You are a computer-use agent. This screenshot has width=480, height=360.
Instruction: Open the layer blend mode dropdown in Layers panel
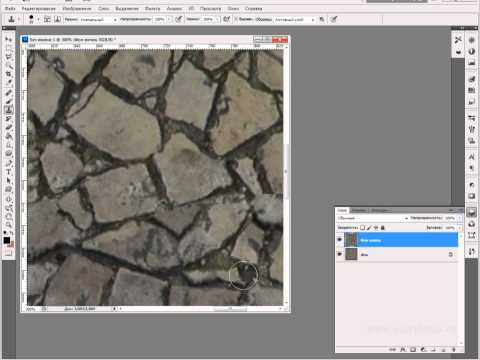[x=372, y=218]
